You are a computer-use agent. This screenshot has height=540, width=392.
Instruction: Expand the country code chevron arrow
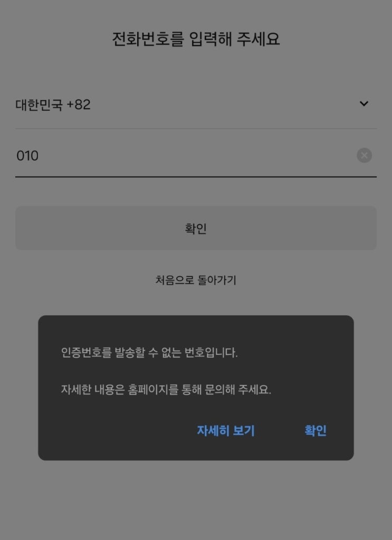[x=364, y=104]
